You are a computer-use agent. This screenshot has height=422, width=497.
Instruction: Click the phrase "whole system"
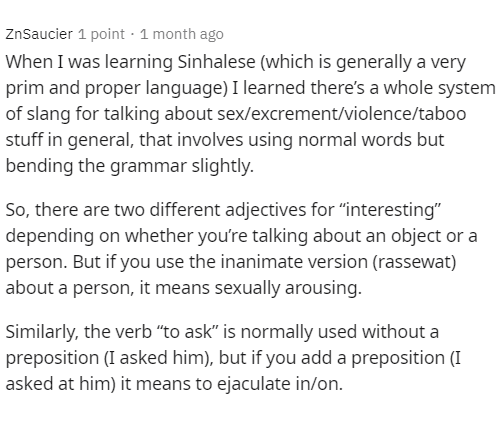click(x=439, y=88)
